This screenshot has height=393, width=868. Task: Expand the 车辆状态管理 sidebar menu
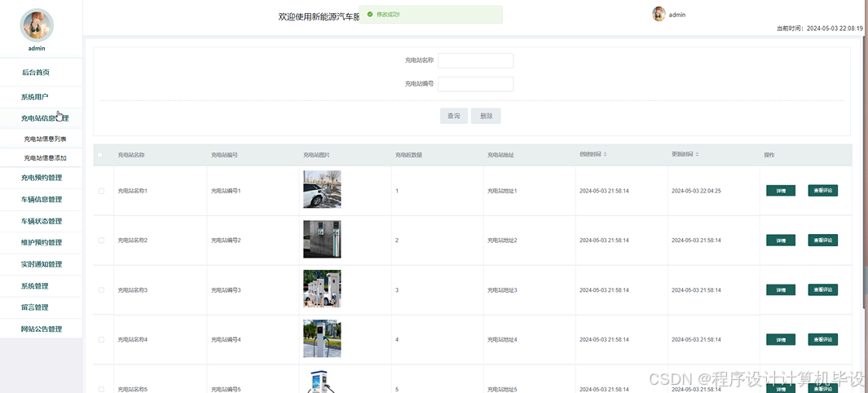41,221
